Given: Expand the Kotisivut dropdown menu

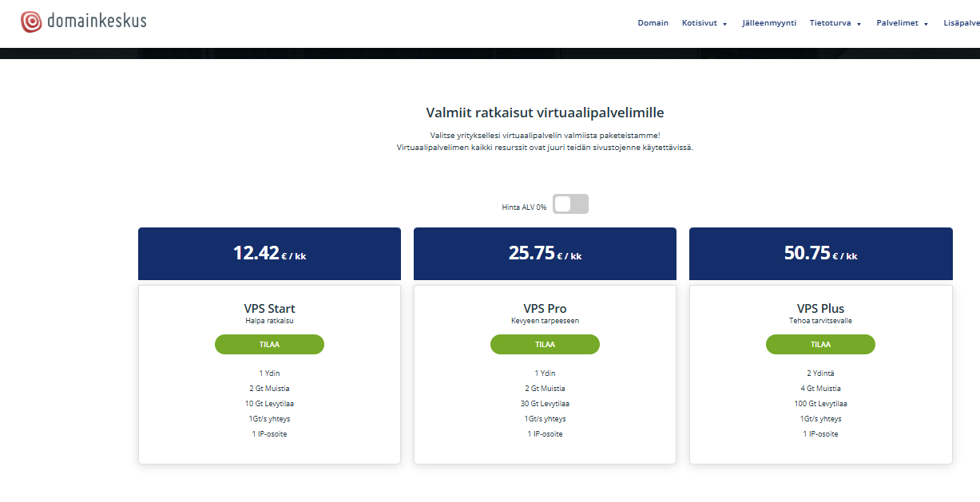Looking at the screenshot, I should click(x=704, y=23).
